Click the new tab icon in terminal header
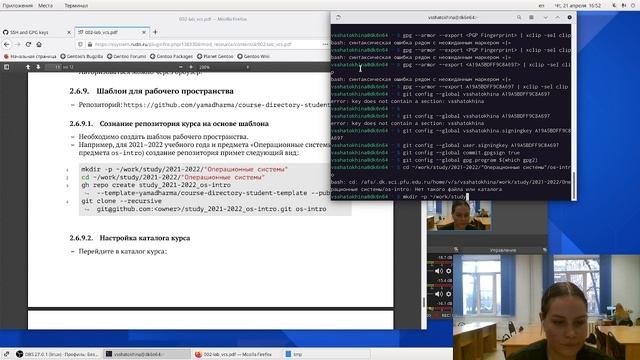 [x=338, y=18]
